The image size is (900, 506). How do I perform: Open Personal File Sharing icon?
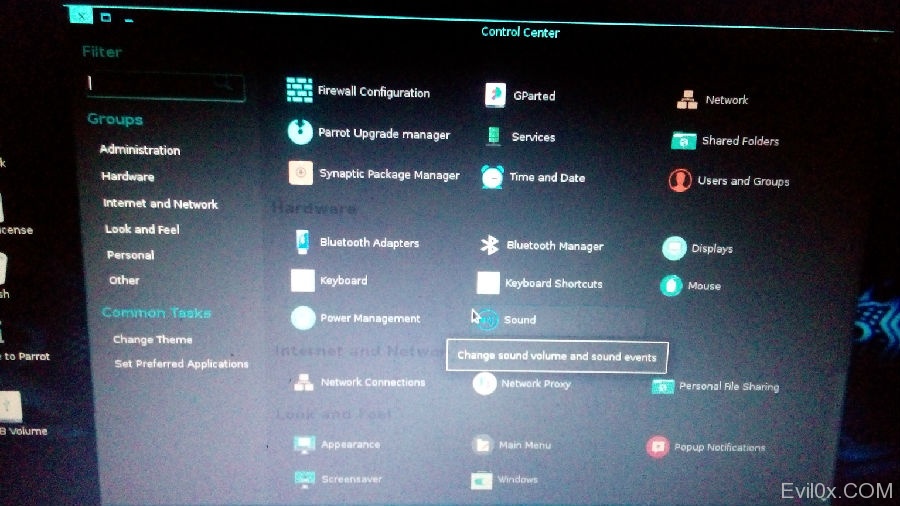[663, 387]
